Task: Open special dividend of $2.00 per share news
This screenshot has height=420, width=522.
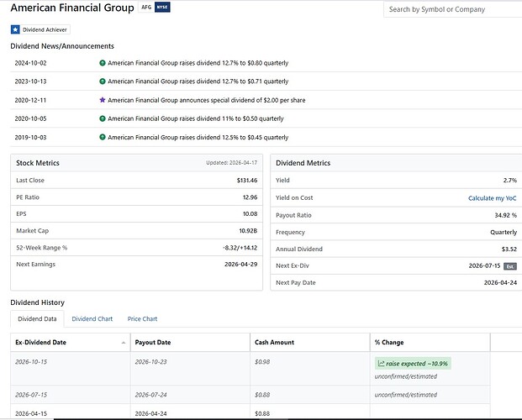Action: tap(207, 100)
